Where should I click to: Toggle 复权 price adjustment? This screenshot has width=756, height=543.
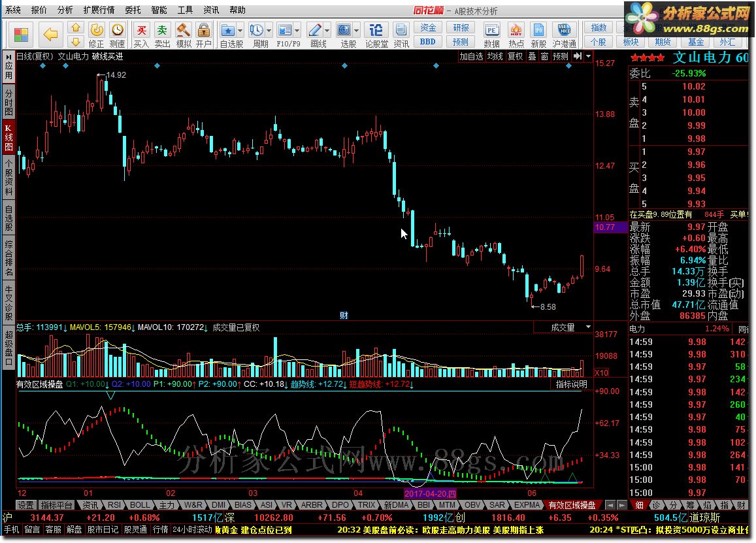[515, 56]
